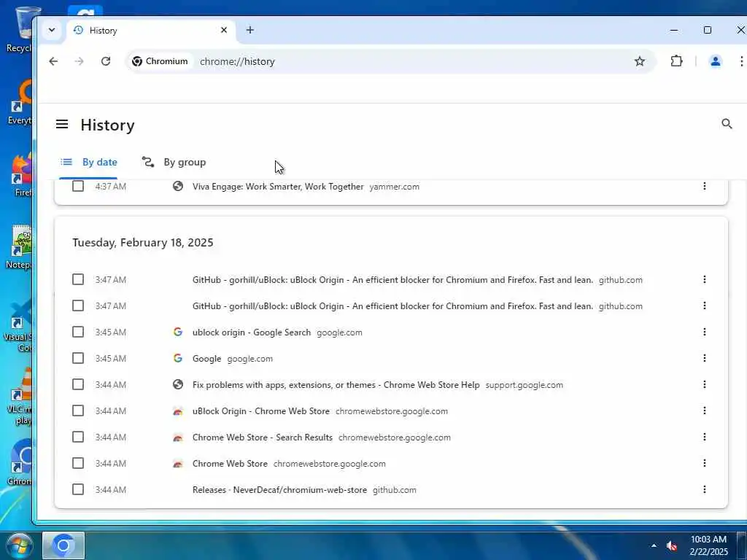The height and width of the screenshot is (560, 747).
Task: Open more actions for second GitHub uBlock entry
Action: click(x=704, y=306)
